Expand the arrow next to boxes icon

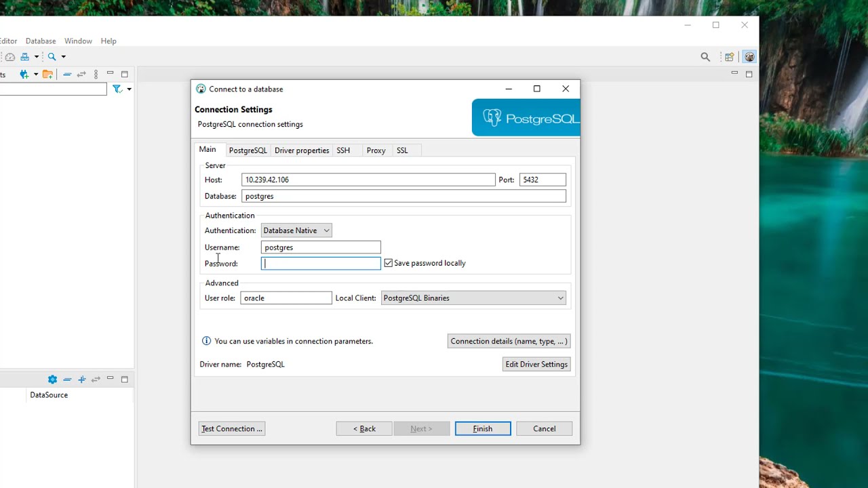[x=37, y=57]
